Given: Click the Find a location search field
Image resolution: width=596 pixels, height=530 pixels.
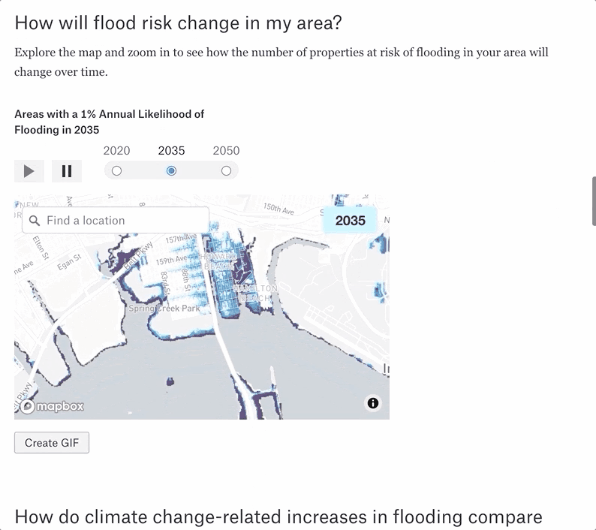Looking at the screenshot, I should point(116,220).
